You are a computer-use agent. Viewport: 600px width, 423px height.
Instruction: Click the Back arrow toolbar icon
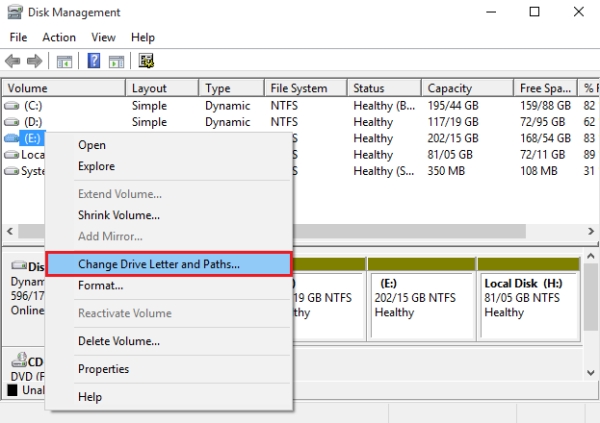[14, 61]
